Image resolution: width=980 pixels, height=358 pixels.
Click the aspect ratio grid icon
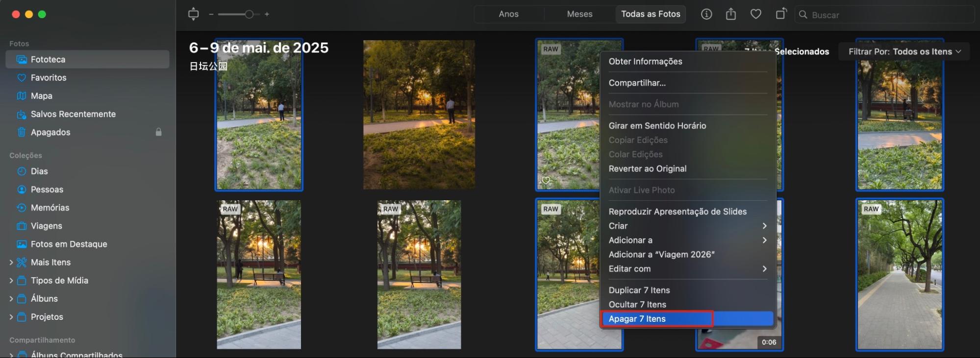point(193,14)
